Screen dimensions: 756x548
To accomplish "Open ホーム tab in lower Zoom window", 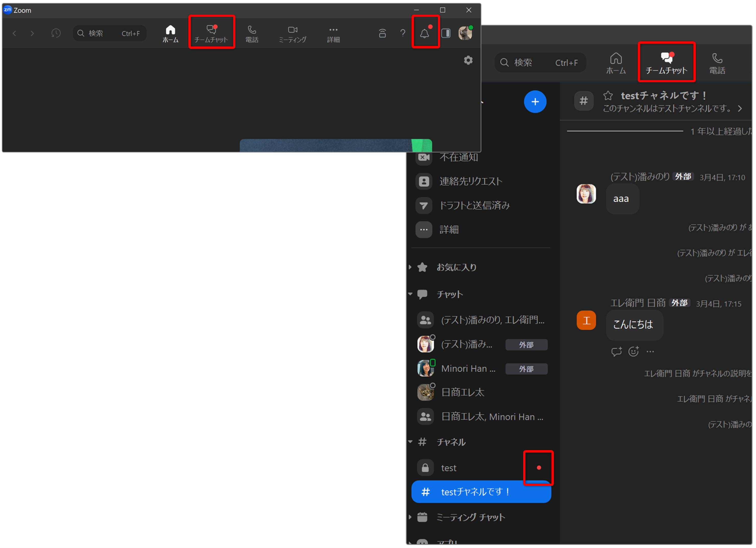I will (x=616, y=63).
